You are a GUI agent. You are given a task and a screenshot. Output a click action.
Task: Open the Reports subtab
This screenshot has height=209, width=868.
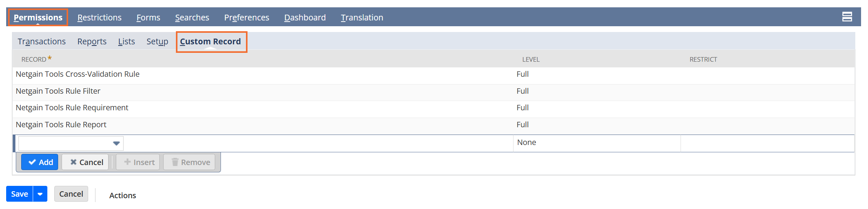(92, 41)
